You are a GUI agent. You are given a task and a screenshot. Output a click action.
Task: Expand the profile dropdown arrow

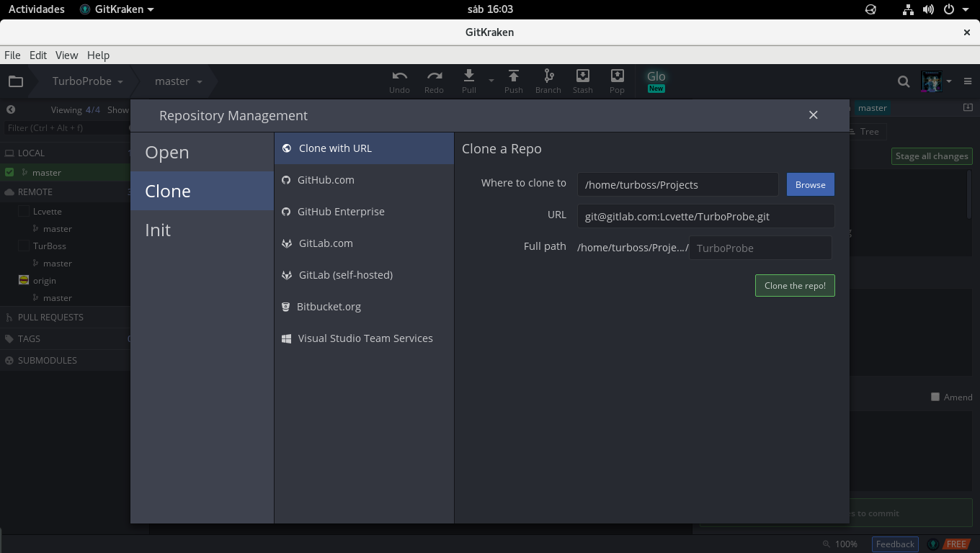pyautogui.click(x=949, y=81)
